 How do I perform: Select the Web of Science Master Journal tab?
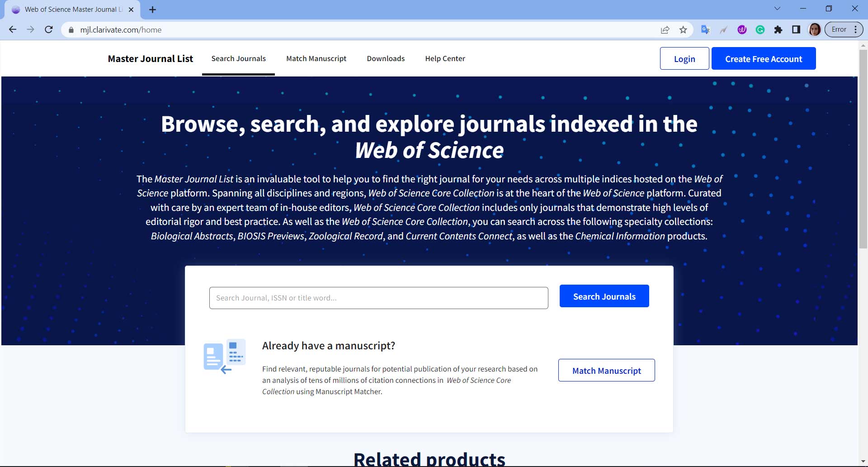72,10
